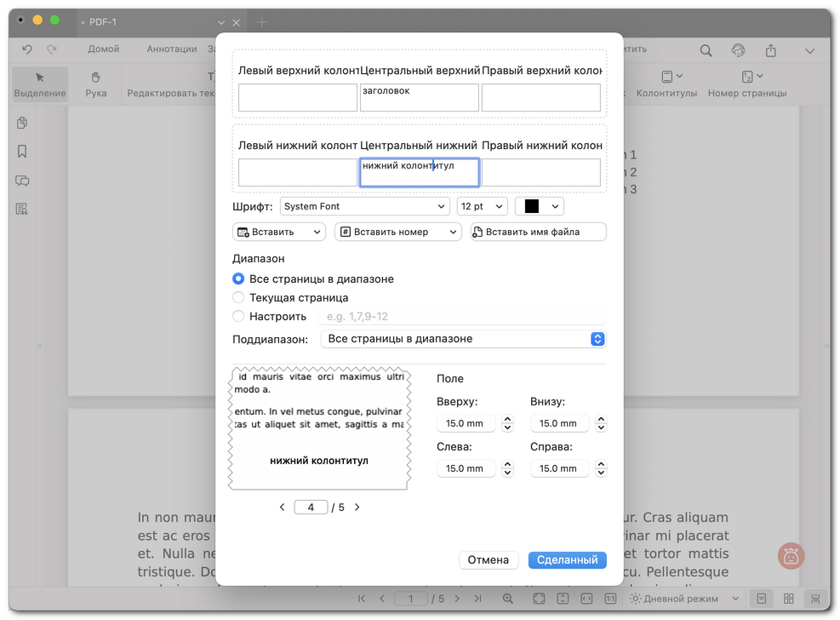Open the System Font dropdown
This screenshot has width=840, height=620.
click(364, 206)
